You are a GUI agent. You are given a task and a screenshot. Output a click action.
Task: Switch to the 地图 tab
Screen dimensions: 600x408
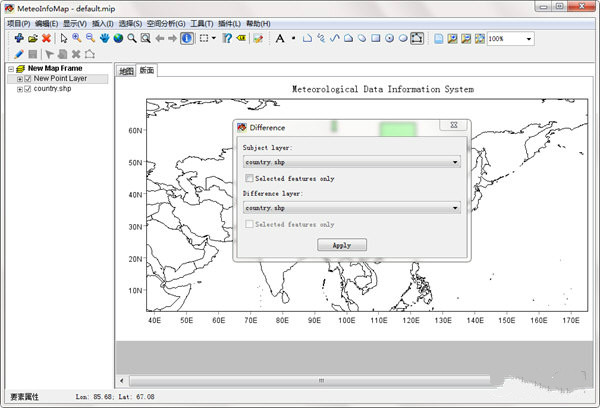pyautogui.click(x=126, y=71)
